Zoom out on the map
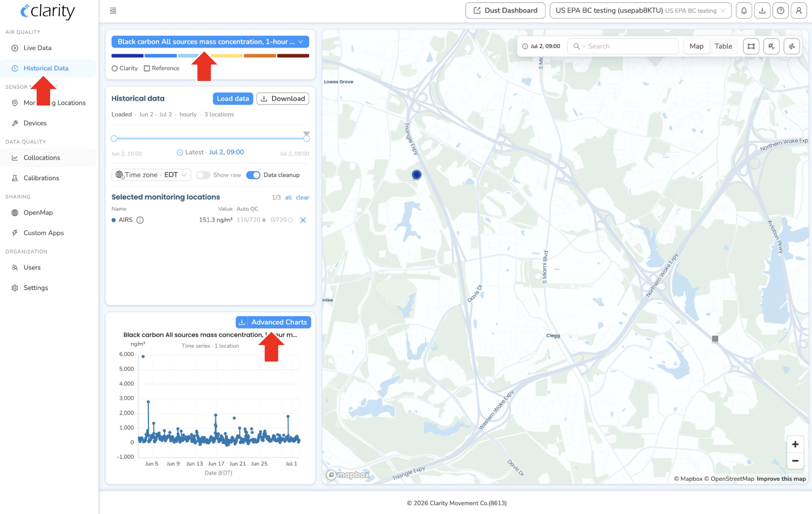Viewport: 812px width, 514px height. 795,460
